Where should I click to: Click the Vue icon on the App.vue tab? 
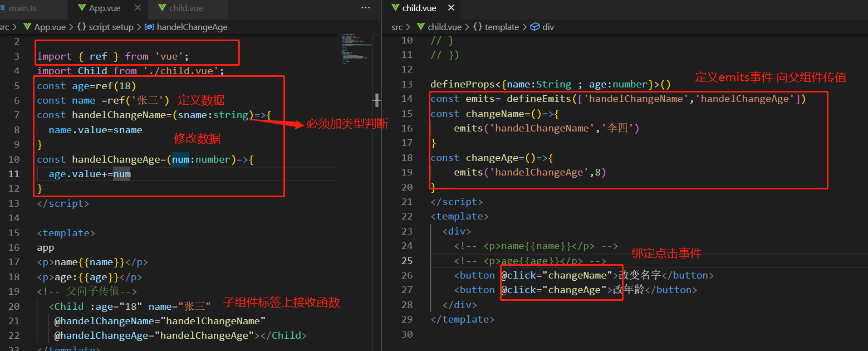click(82, 8)
